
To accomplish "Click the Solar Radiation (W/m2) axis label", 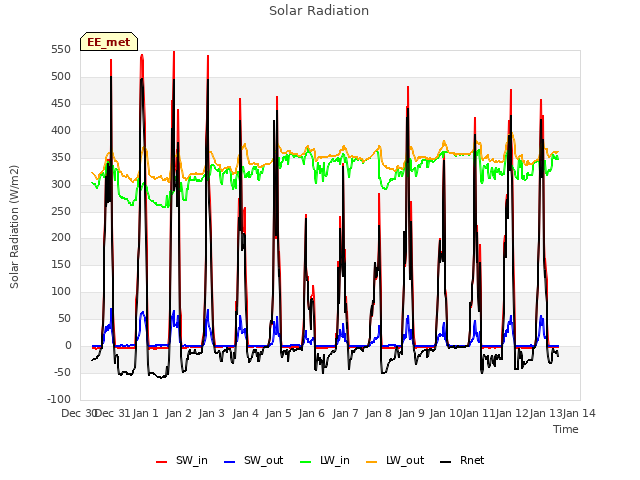I will tap(14, 227).
